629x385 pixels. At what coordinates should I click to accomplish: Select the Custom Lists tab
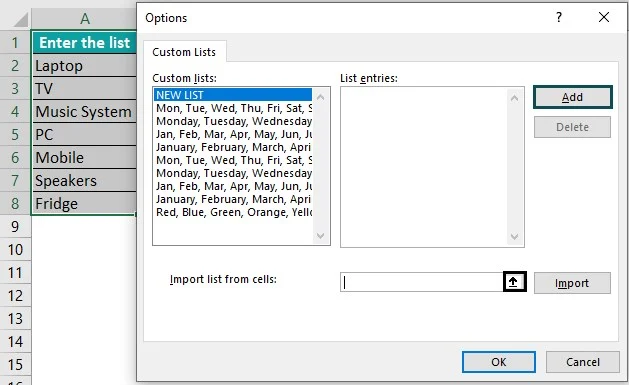184,52
